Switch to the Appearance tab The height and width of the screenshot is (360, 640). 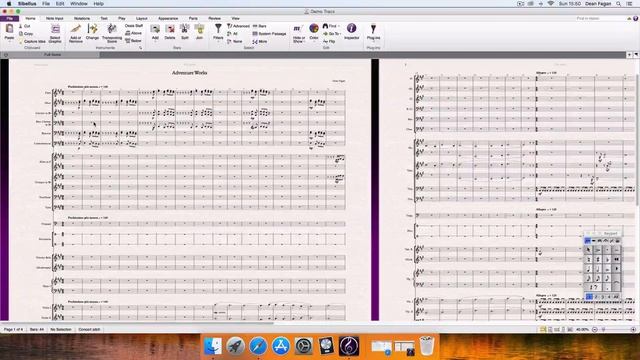point(168,18)
